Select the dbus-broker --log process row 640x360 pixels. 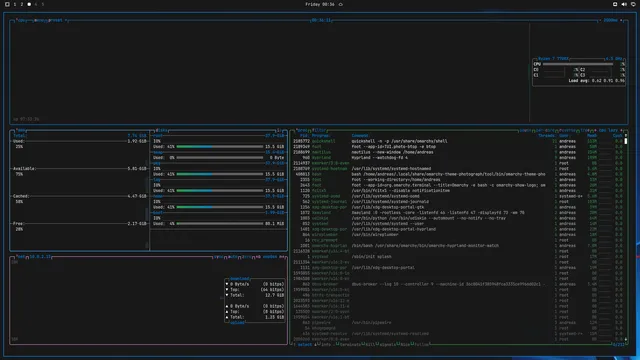458,284
